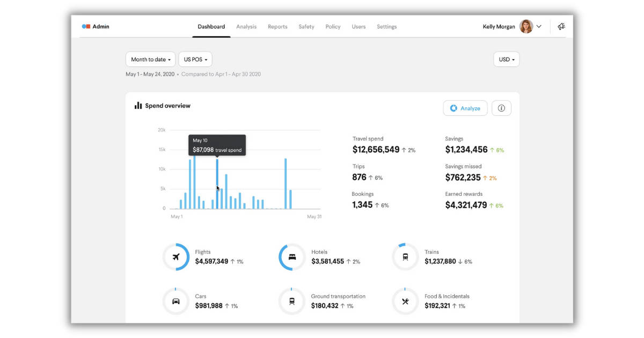
Task: Switch to the Reports tab
Action: click(x=277, y=26)
